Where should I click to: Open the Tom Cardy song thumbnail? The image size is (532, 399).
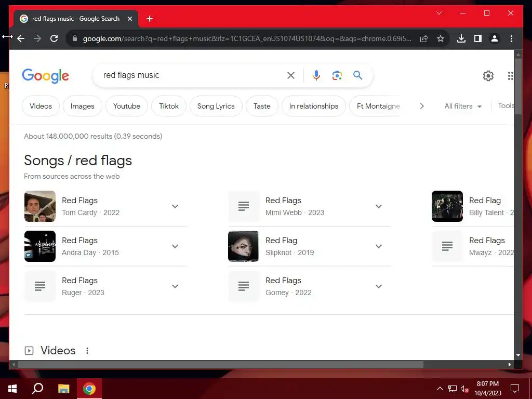(x=40, y=206)
